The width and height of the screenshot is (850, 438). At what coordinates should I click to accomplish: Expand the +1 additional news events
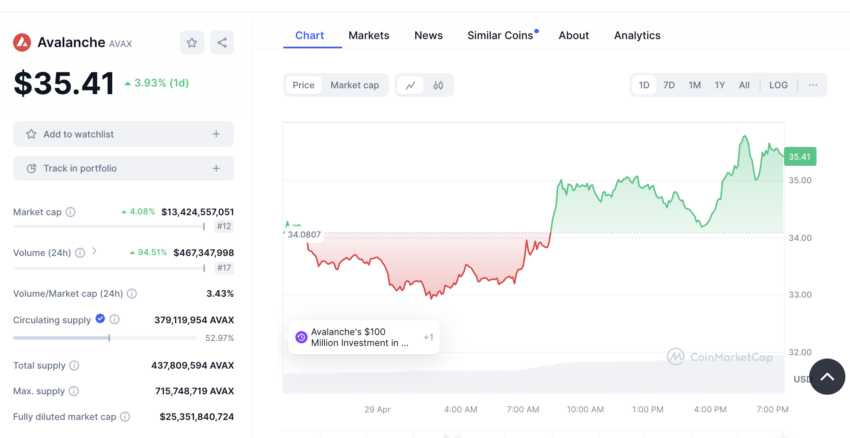[428, 337]
